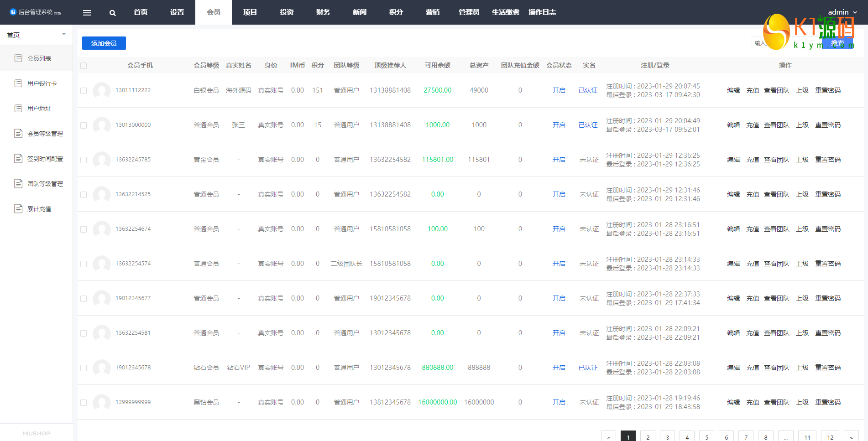The width and height of the screenshot is (868, 441).
Task: Switch to the 会员 top tab
Action: tap(214, 12)
